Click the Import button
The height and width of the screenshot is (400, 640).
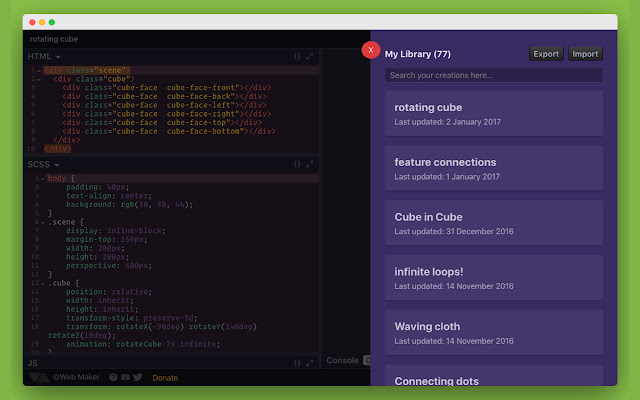point(585,54)
